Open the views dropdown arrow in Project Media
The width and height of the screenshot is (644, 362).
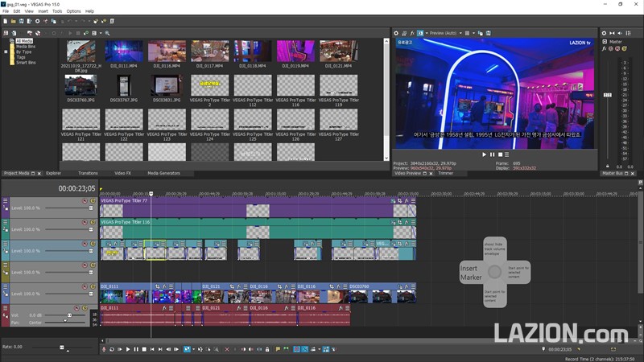100,33
